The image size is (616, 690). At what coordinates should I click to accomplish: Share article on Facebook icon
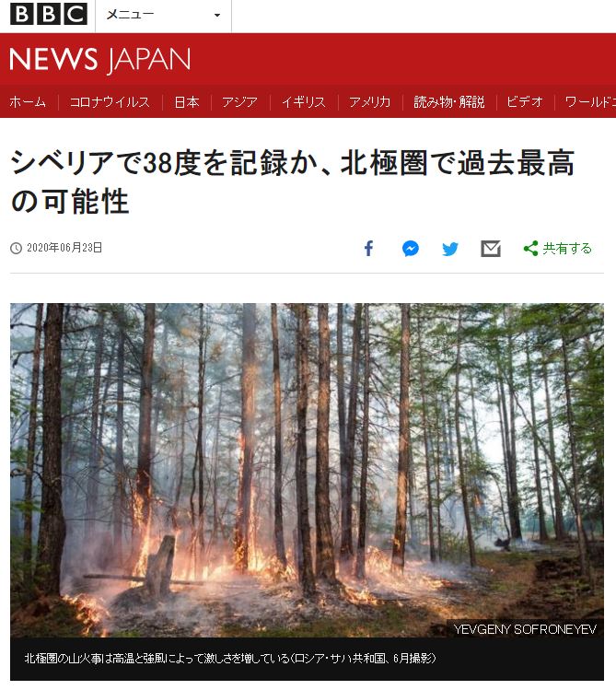pos(369,249)
